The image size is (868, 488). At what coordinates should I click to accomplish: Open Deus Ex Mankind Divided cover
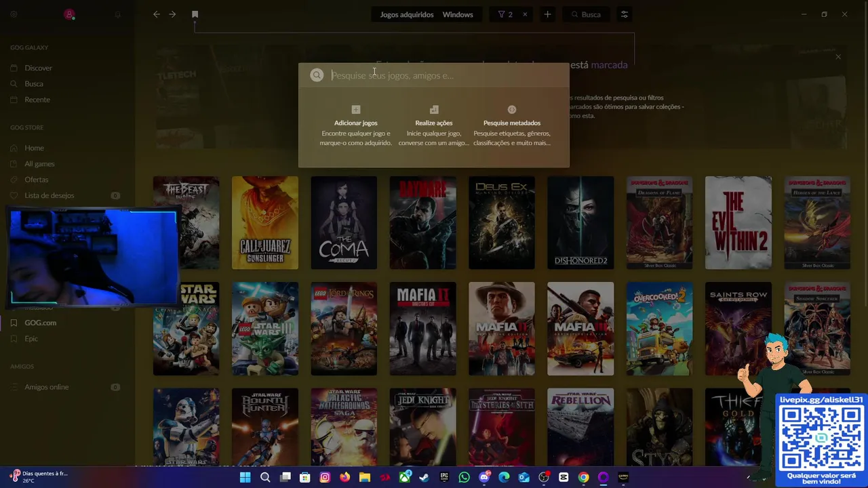(x=501, y=223)
